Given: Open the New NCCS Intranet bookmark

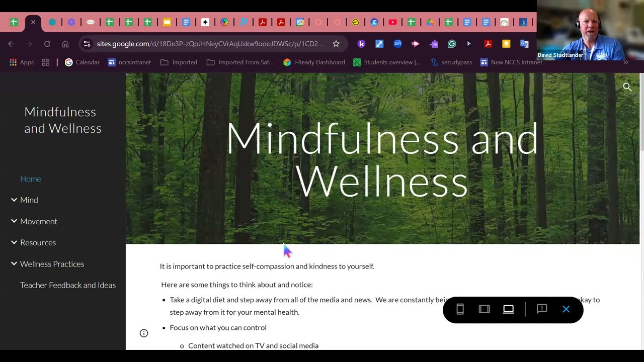Looking at the screenshot, I should coord(511,62).
